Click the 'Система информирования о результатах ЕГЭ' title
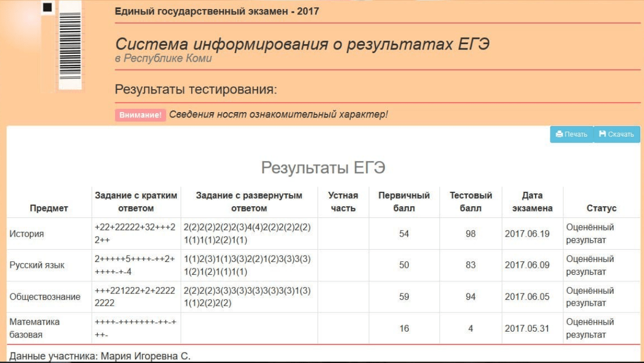The image size is (644, 363). pyautogui.click(x=302, y=44)
